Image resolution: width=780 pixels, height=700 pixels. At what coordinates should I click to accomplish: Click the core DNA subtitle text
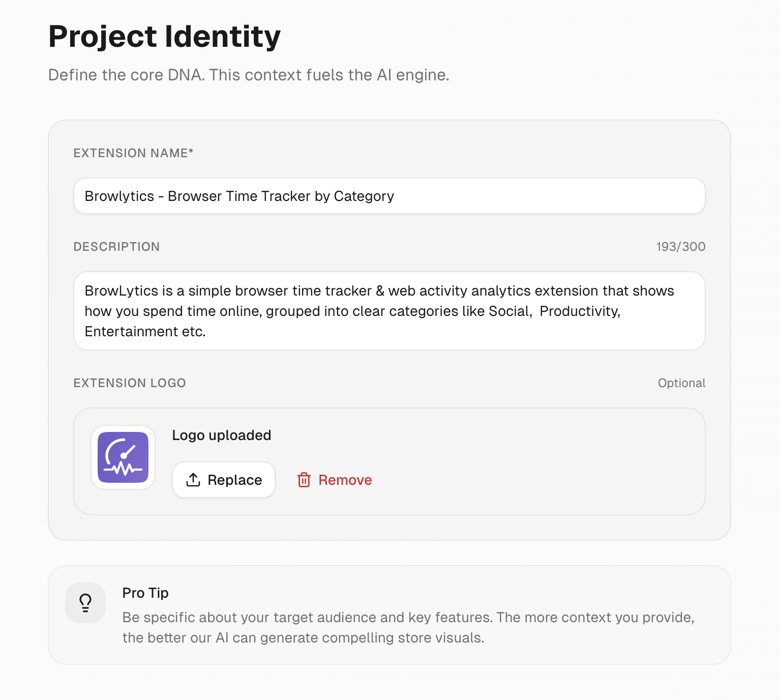(x=249, y=75)
